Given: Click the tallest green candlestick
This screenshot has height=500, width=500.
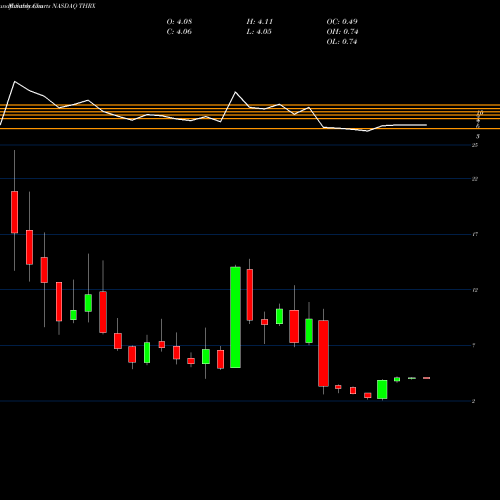Looking at the screenshot, I should pyautogui.click(x=235, y=317).
